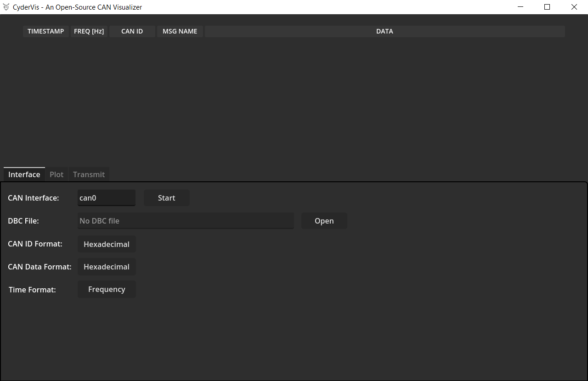
Task: Click the FREQ [Hz] column header
Action: [x=89, y=31]
